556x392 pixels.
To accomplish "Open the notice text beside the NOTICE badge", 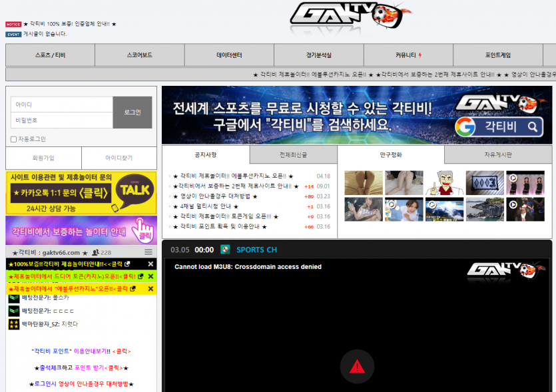I will [70, 24].
